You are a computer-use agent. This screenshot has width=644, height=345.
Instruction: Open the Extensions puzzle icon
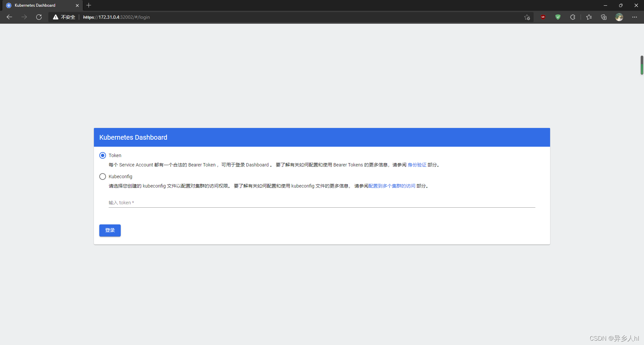[573, 17]
